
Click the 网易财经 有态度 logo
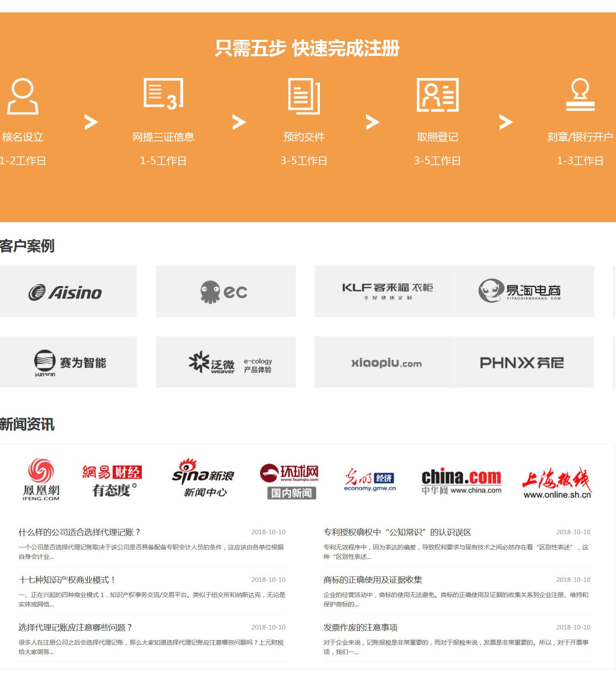112,481
